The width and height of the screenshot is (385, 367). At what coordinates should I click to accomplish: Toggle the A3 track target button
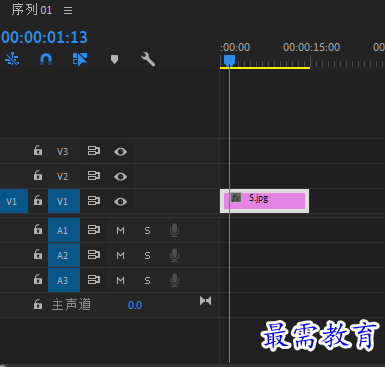click(x=64, y=280)
